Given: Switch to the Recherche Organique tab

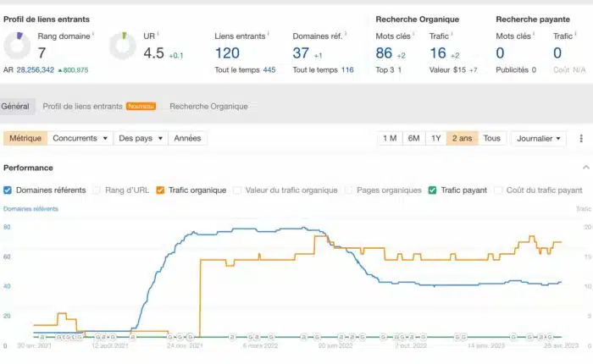Looking at the screenshot, I should click(x=208, y=107).
